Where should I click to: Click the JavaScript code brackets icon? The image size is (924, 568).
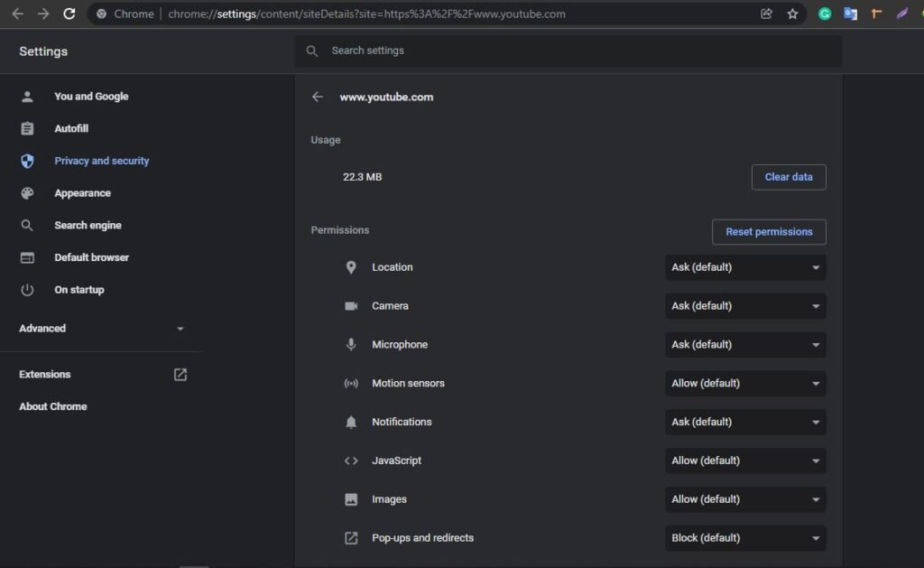(351, 461)
